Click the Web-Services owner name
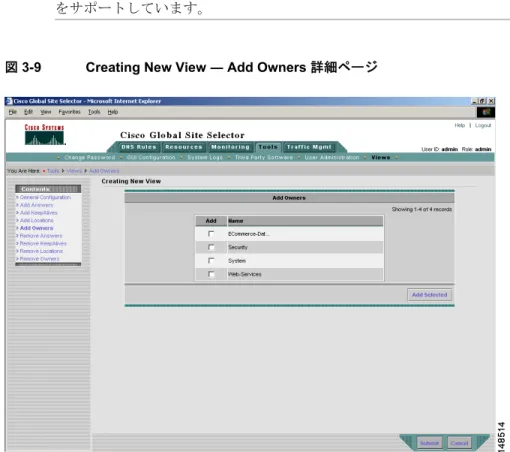 tap(245, 274)
